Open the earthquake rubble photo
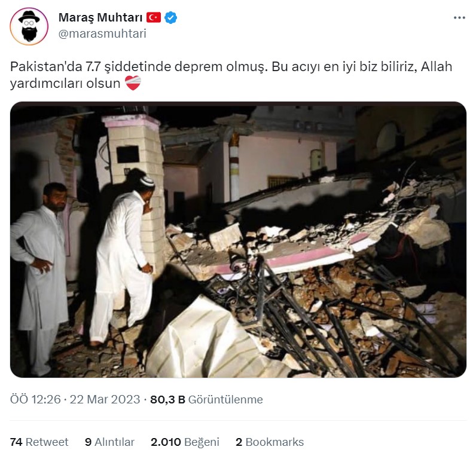 click(239, 240)
